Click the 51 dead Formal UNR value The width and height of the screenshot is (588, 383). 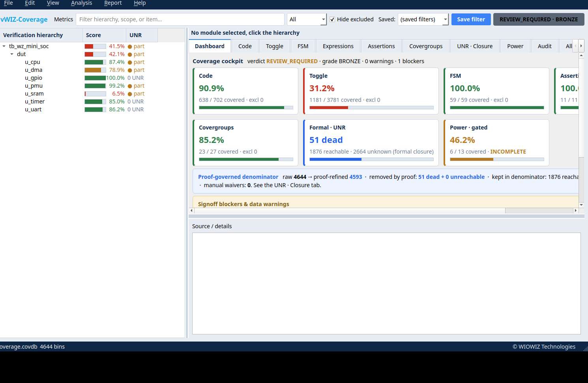(326, 140)
